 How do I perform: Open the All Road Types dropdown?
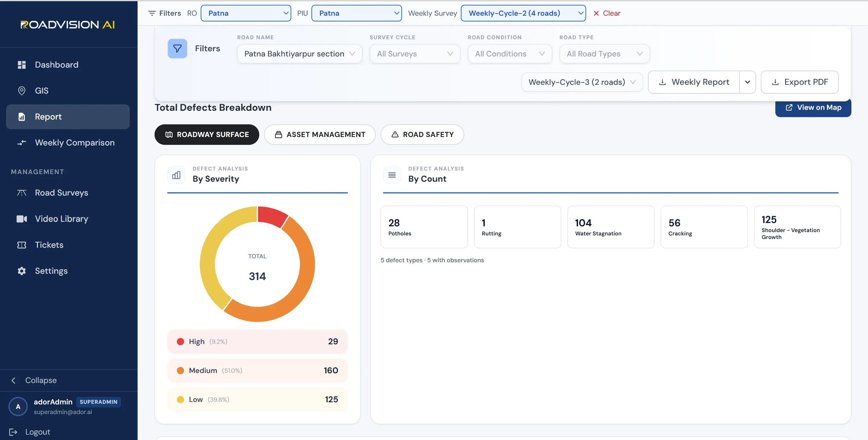tap(605, 54)
